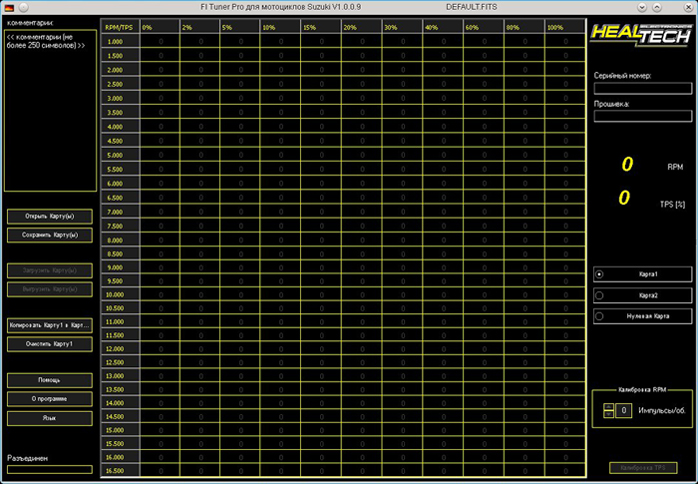Click the Импульсы/об. value field
Viewport: 698px width, 484px height.
click(x=624, y=411)
